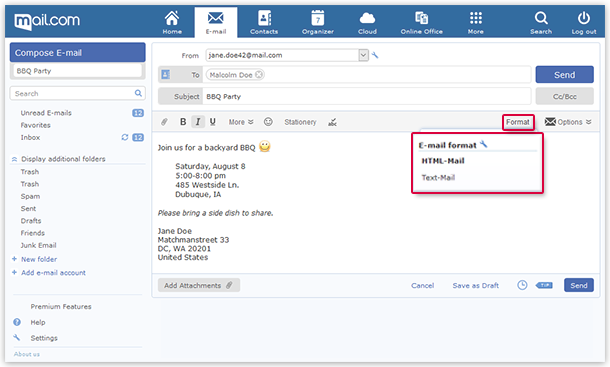Click the paperclip attach icon in toolbar
The width and height of the screenshot is (610, 367).
164,122
